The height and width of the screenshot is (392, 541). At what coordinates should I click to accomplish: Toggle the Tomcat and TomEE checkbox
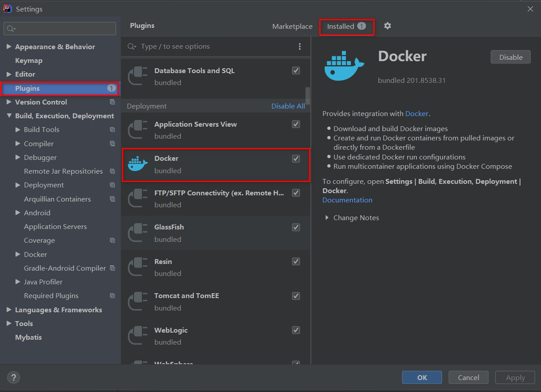point(296,296)
